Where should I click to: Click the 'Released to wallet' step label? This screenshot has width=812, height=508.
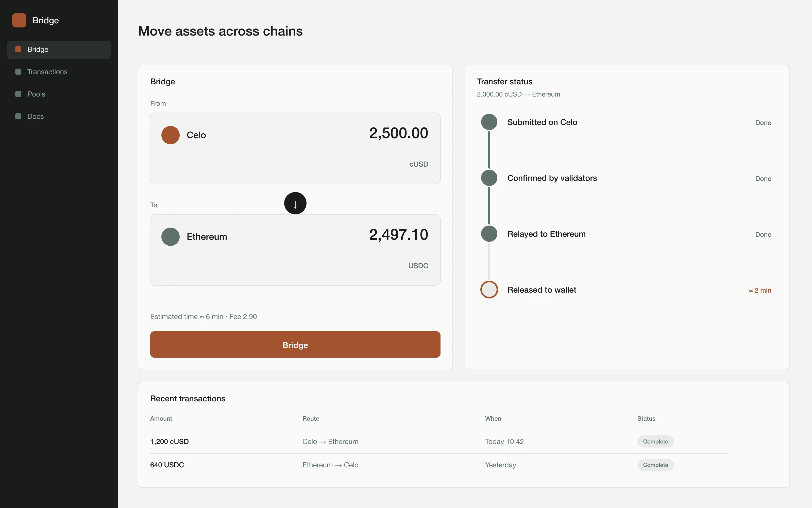[542, 290]
